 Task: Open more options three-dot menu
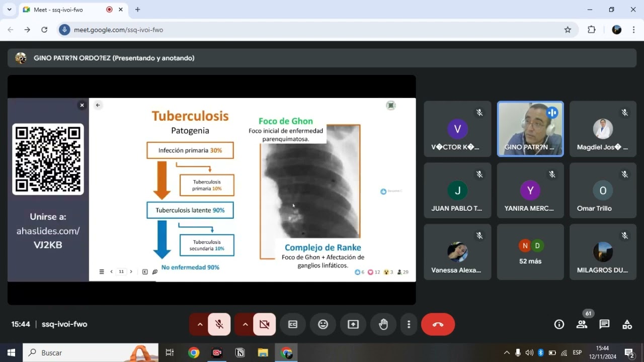point(409,324)
